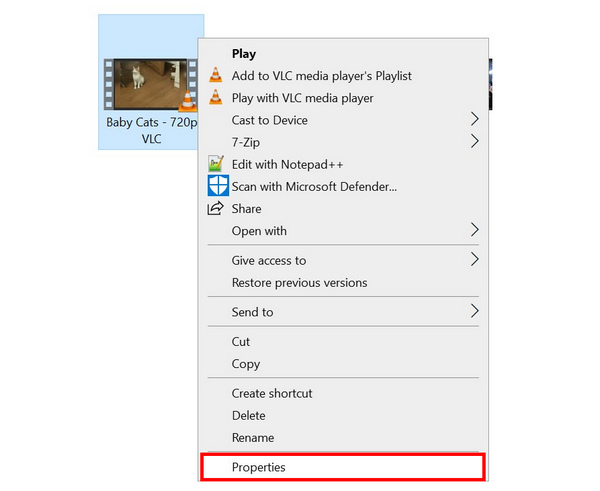Select Create shortcut
600x491 pixels.
click(343, 393)
